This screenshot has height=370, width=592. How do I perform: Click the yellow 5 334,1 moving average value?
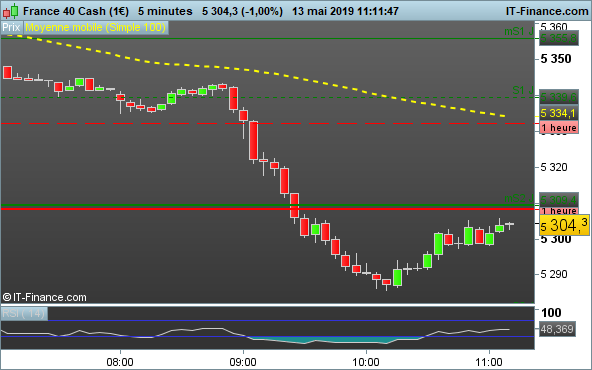tap(558, 113)
